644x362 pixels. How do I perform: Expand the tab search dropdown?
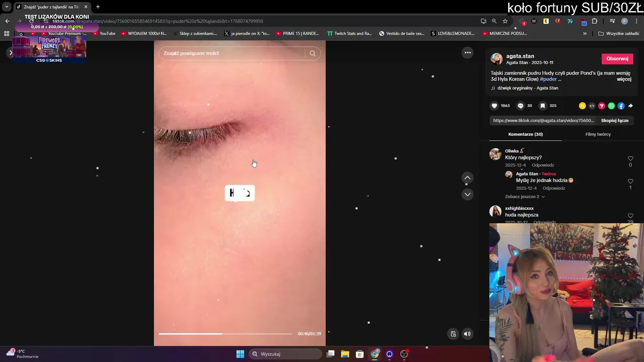(x=7, y=7)
